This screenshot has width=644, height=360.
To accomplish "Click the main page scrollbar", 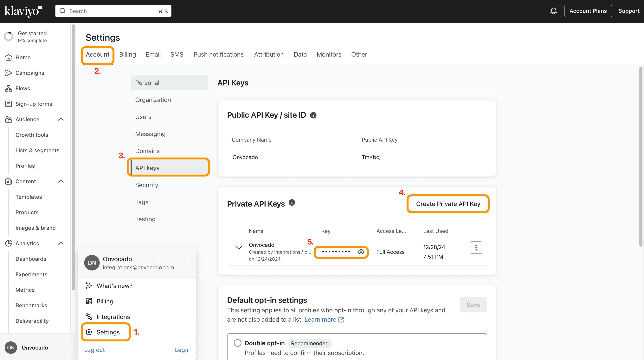I will pyautogui.click(x=641, y=157).
